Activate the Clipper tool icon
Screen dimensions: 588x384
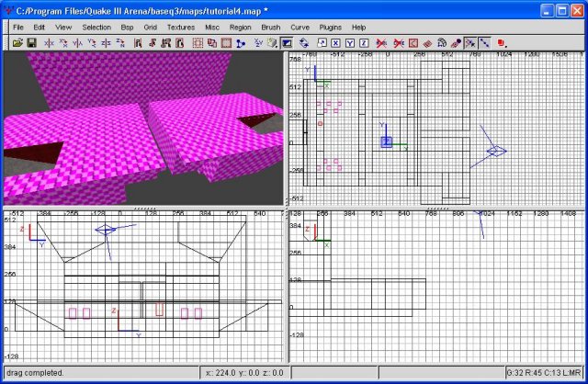(241, 43)
